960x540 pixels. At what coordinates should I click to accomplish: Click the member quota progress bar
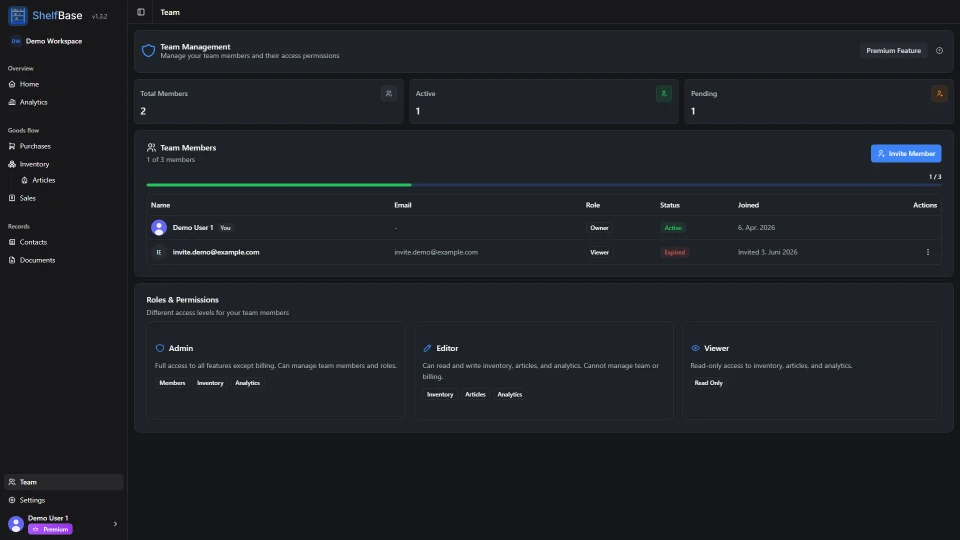coord(544,185)
